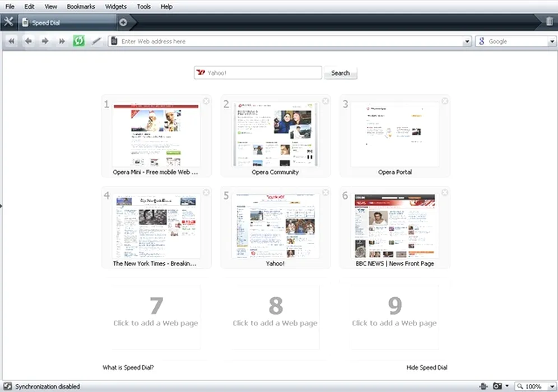Open a new tab with the plus button
Screen dimensions: 558x392
point(123,22)
